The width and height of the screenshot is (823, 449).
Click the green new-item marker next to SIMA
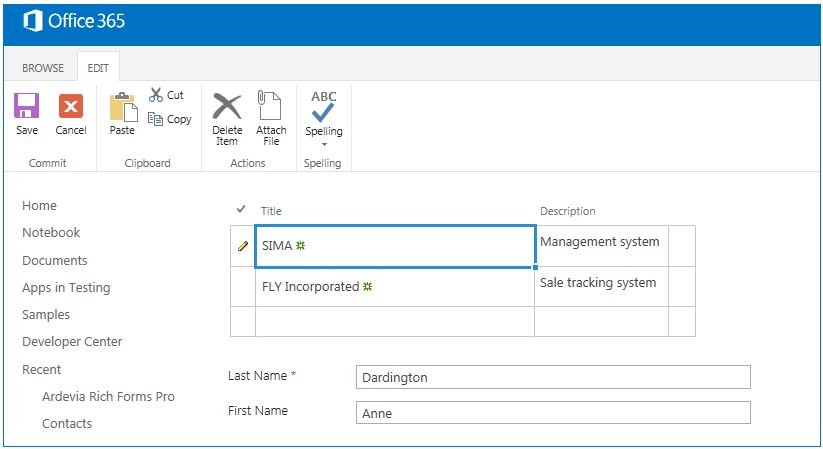[x=300, y=245]
